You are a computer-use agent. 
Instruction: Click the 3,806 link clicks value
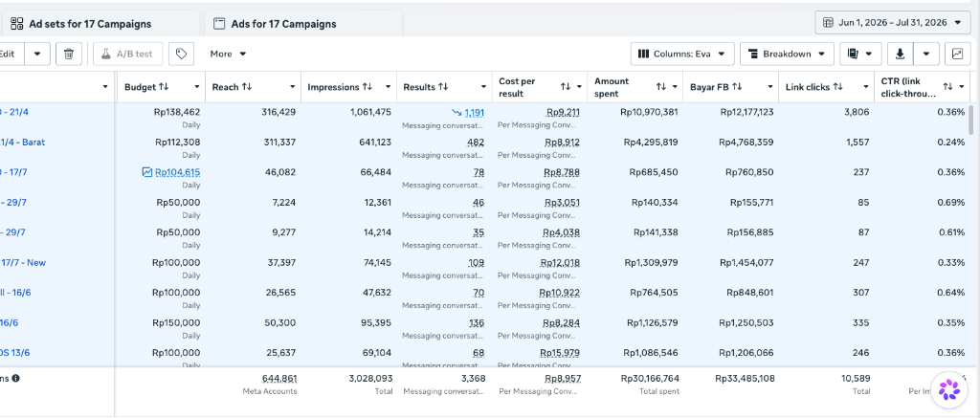coord(857,112)
